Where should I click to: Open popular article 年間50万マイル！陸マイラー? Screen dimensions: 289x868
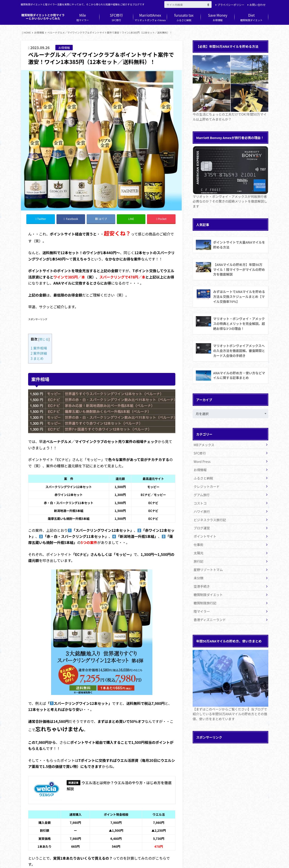[230, 270]
